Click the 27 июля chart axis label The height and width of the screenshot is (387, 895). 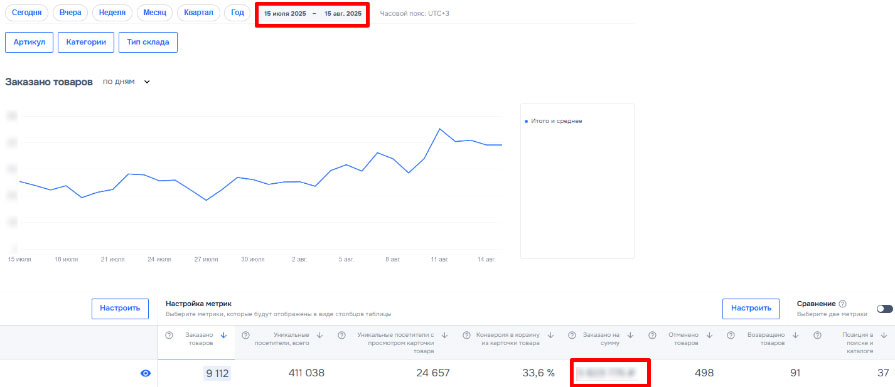207,259
